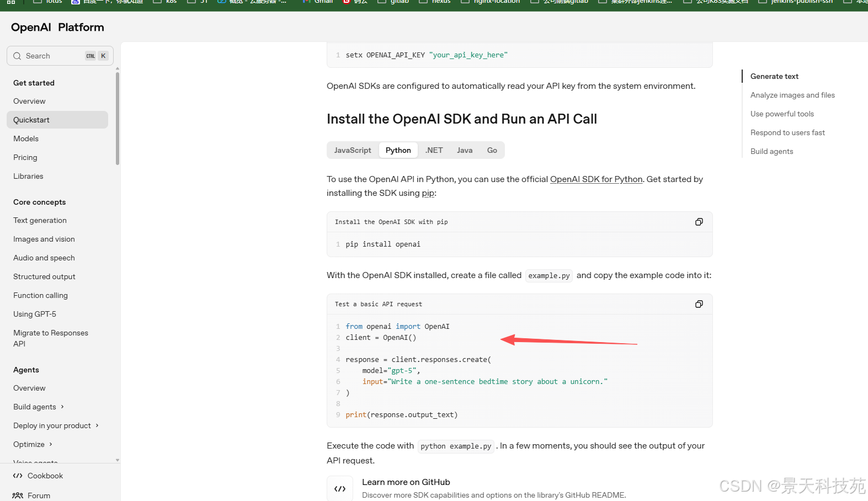Click the Cookbook code icon in sidebar
Image resolution: width=868 pixels, height=501 pixels.
pyautogui.click(x=18, y=476)
